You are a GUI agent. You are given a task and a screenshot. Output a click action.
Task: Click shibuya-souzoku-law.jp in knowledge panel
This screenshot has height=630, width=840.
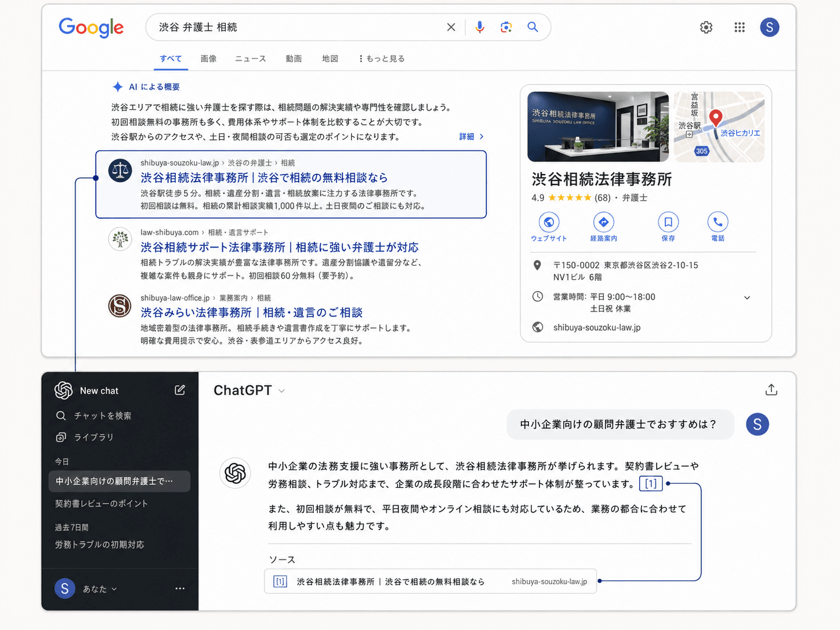coord(597,328)
